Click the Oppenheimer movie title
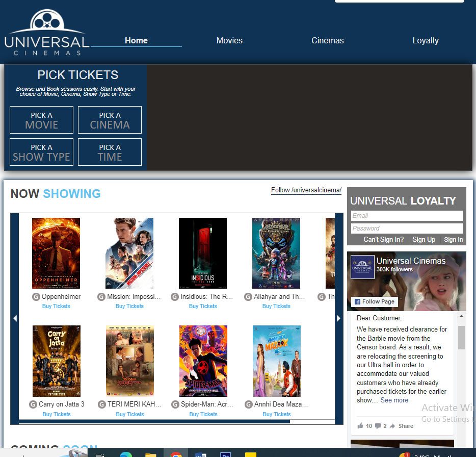Screen dimensions: 476x457 pyautogui.click(x=61, y=297)
